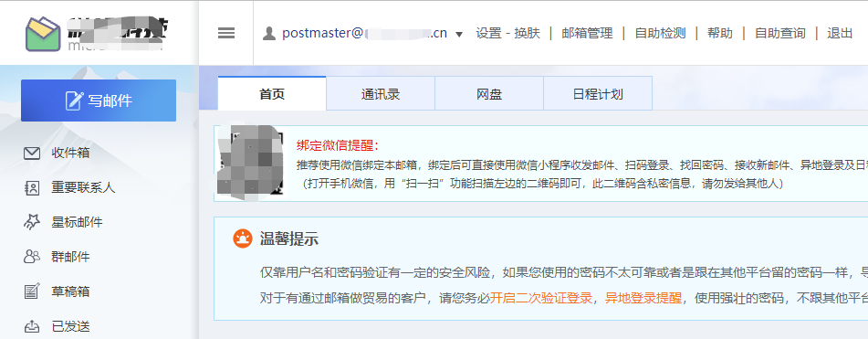
Task: Open 设置 in the top bar
Action: coord(488,33)
